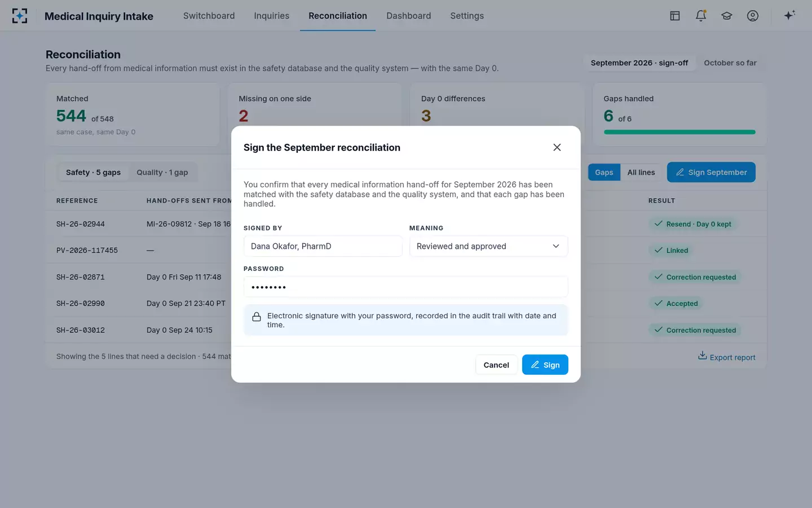
Task: Click the Accepted result badge
Action: pos(676,304)
